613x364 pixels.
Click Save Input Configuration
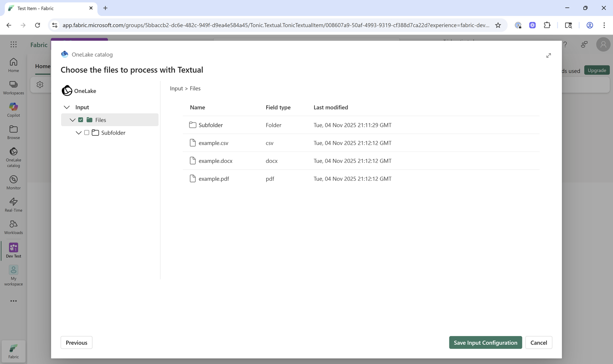click(485, 342)
